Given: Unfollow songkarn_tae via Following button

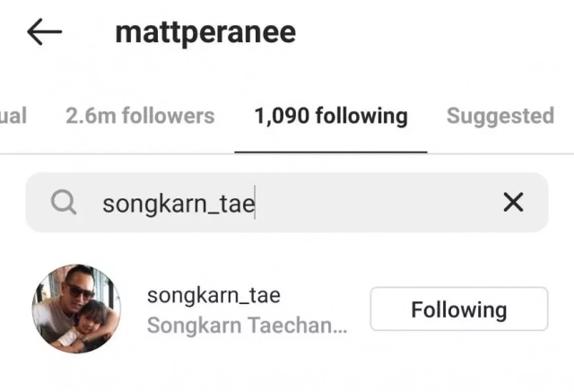Looking at the screenshot, I should click(459, 309).
